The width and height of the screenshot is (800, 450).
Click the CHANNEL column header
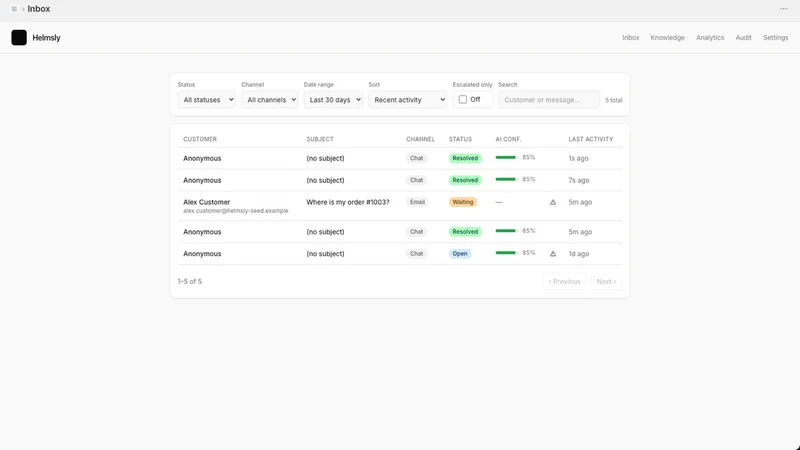tap(420, 139)
